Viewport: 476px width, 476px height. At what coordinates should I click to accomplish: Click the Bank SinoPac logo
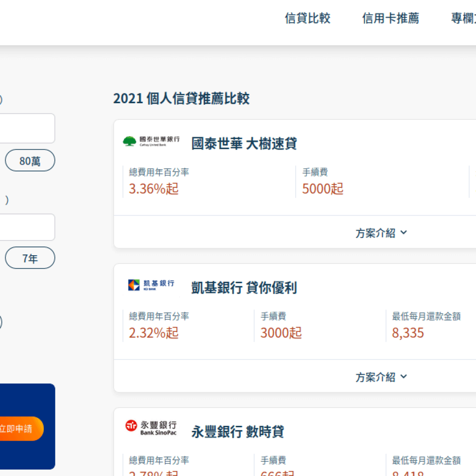(151, 428)
